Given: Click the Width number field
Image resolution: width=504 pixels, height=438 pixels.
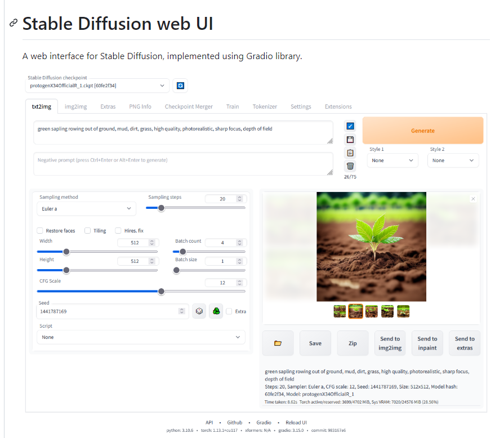Looking at the screenshot, I should (x=138, y=243).
